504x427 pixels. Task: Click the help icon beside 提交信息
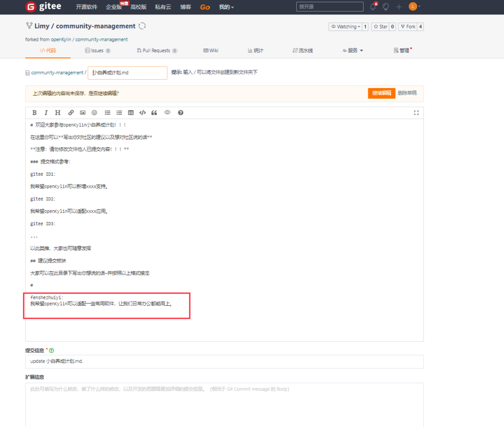pyautogui.click(x=51, y=351)
